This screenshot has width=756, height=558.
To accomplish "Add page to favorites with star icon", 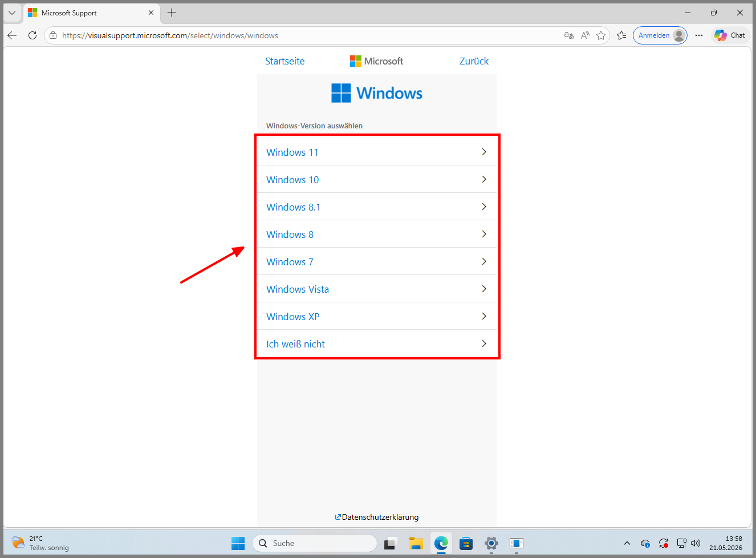I will [x=601, y=35].
